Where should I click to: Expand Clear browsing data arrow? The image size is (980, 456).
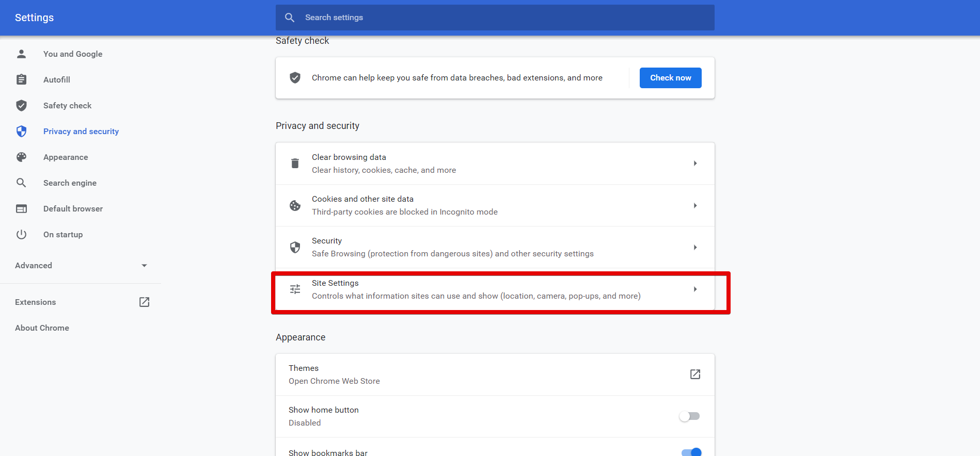click(x=695, y=164)
